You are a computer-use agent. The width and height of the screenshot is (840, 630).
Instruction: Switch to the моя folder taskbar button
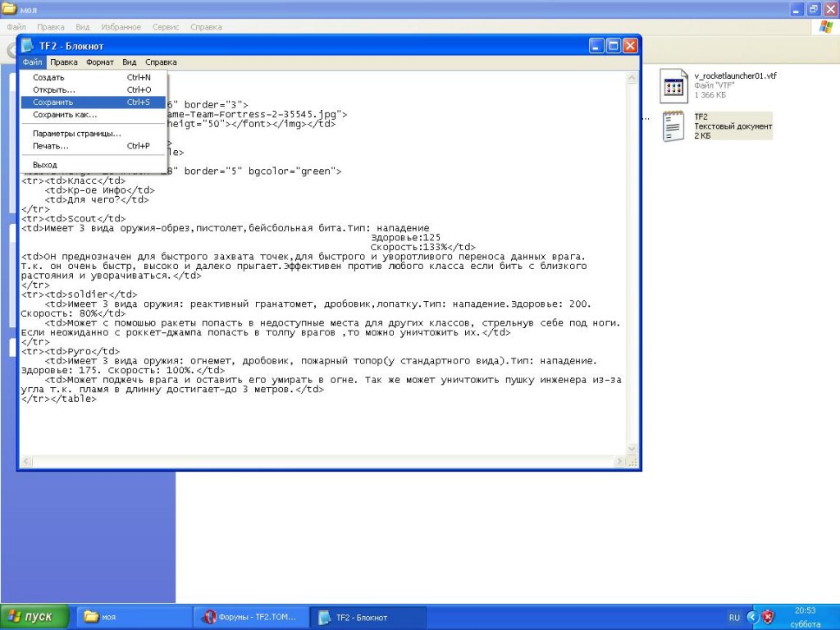click(x=134, y=617)
